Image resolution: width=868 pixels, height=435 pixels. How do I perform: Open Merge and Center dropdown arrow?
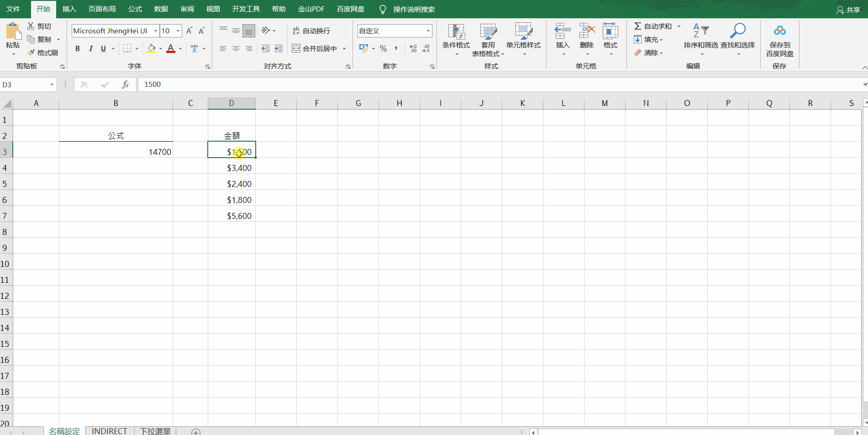(x=344, y=48)
